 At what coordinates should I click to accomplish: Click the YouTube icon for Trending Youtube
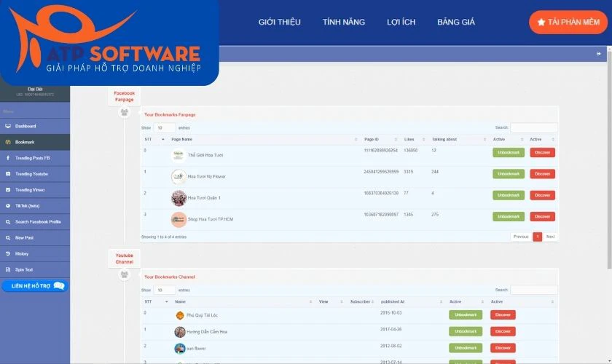pos(8,174)
